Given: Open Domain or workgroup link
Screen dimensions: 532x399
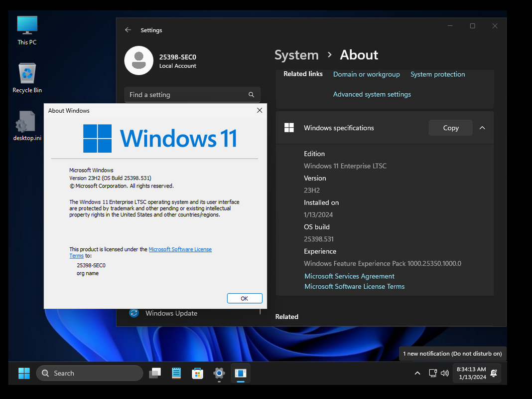Looking at the screenshot, I should (367, 74).
